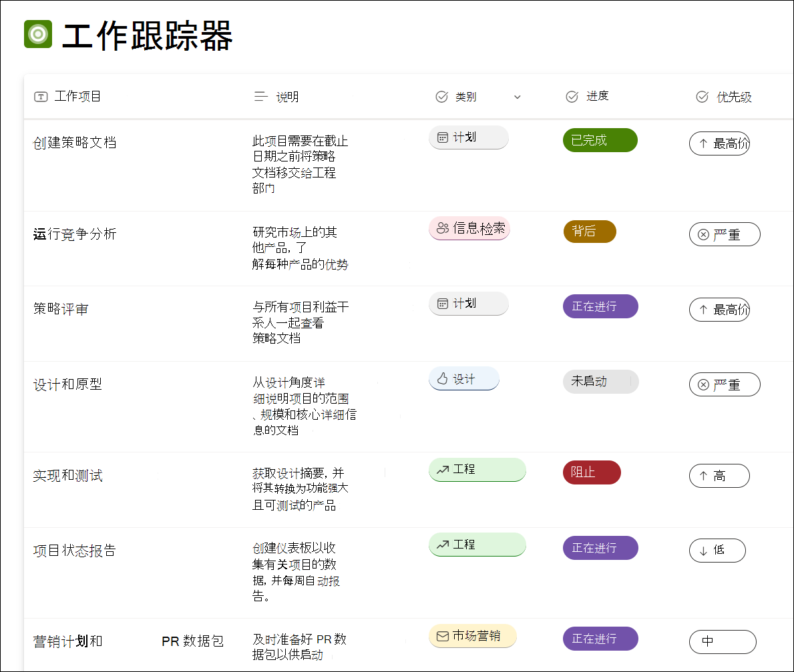794x672 pixels.
Task: Click the description starting 此项目需要在截止
Action: (x=301, y=164)
